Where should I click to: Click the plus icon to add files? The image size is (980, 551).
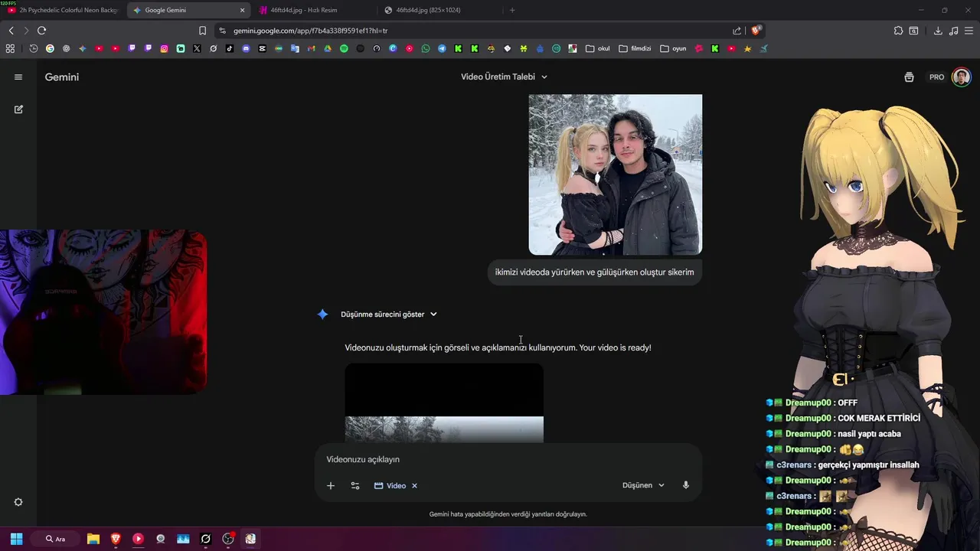(331, 486)
